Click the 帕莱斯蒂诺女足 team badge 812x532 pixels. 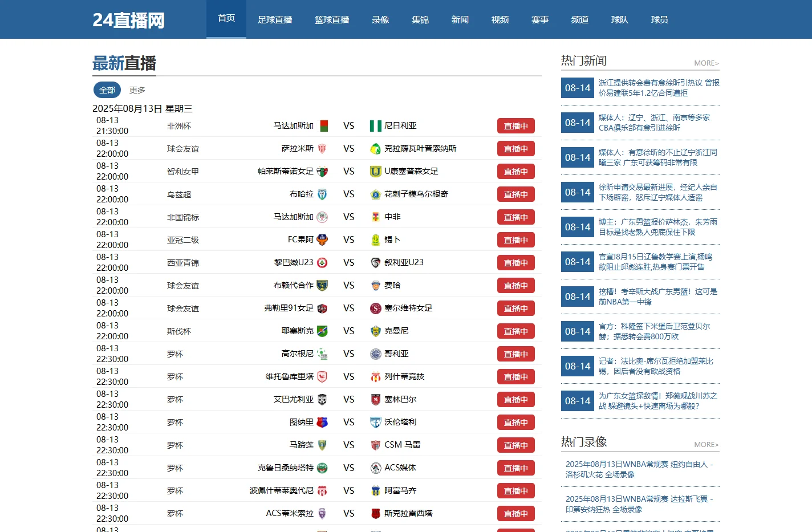pos(322,171)
